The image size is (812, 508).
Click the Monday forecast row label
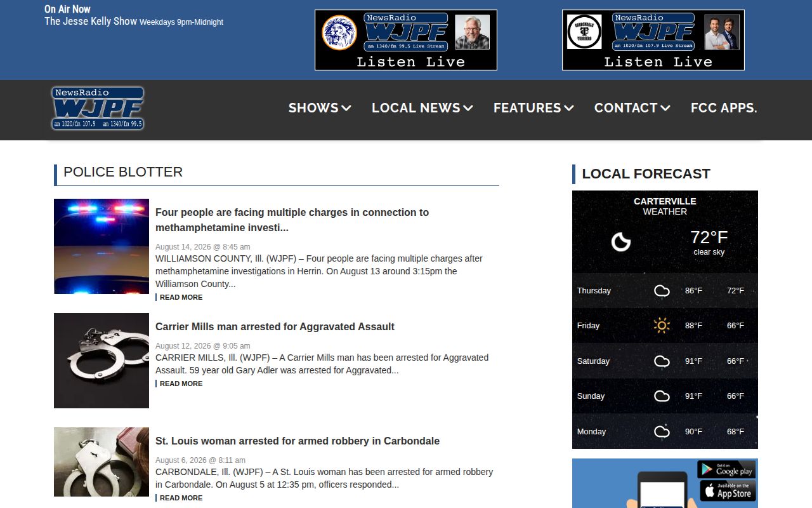coord(591,432)
